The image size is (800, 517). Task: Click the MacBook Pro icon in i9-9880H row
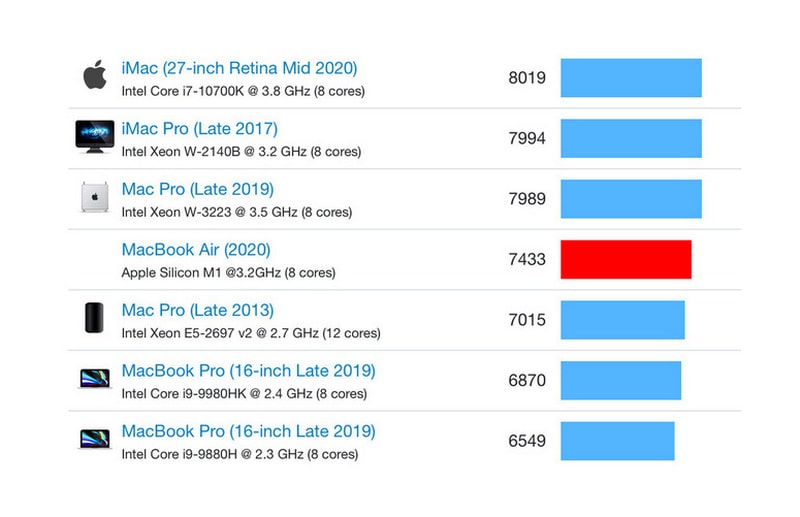point(94,440)
